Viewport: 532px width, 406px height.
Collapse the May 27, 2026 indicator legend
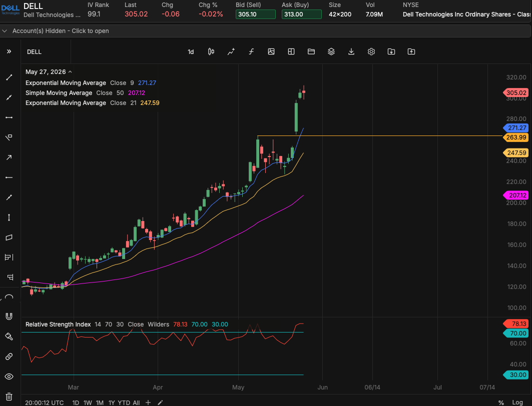click(x=70, y=72)
